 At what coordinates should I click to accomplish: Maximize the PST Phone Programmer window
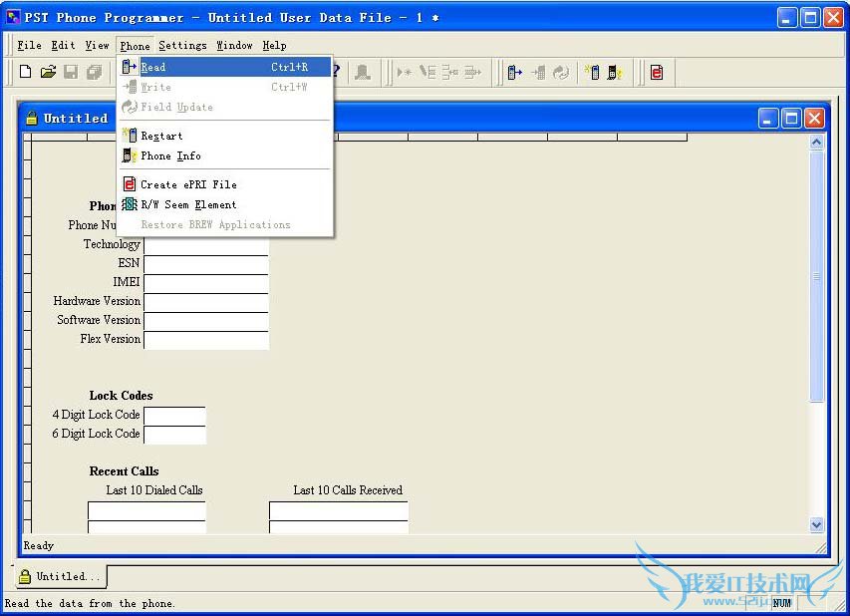(810, 18)
